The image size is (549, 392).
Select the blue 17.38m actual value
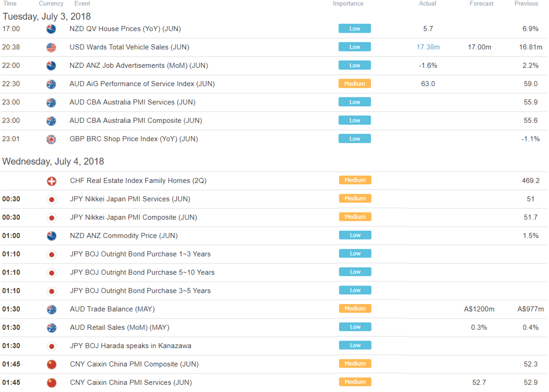(428, 47)
